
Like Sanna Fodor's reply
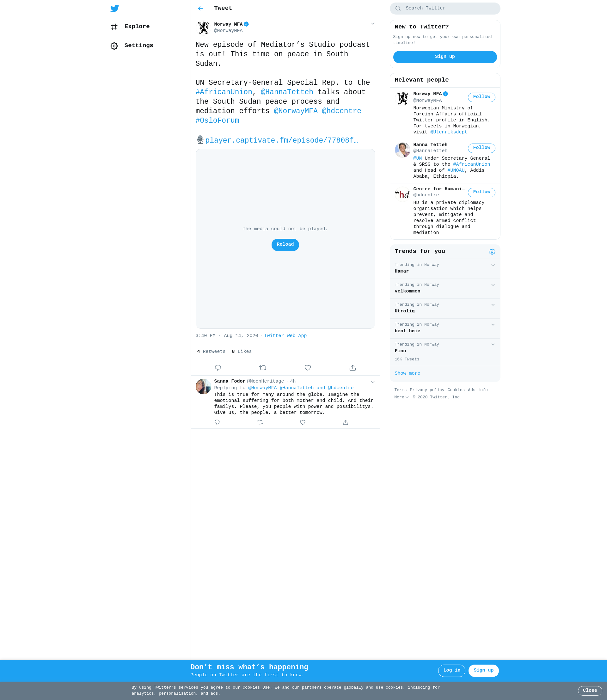(303, 422)
